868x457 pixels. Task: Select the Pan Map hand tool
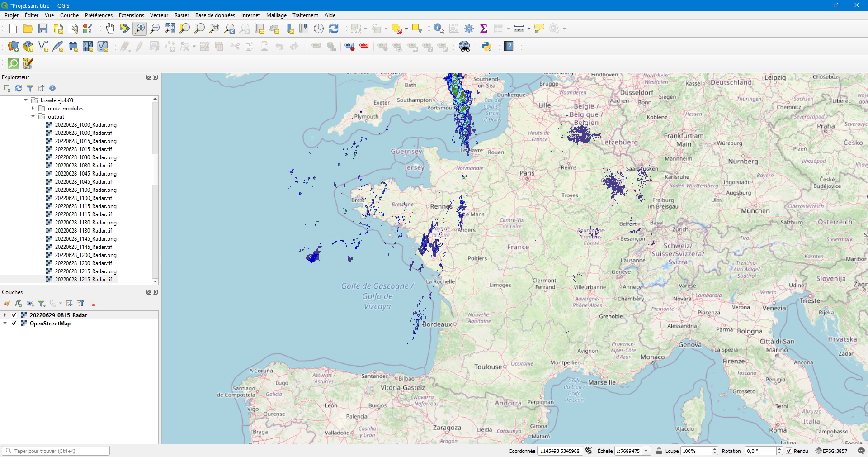(110, 29)
